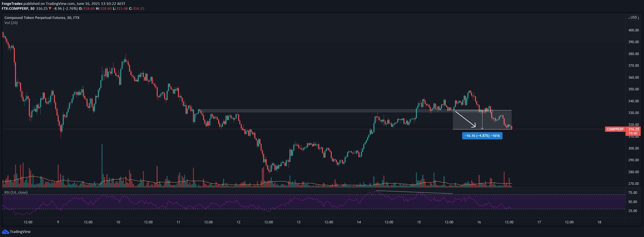Select the 'Vol (20)' indicator label

[11, 23]
